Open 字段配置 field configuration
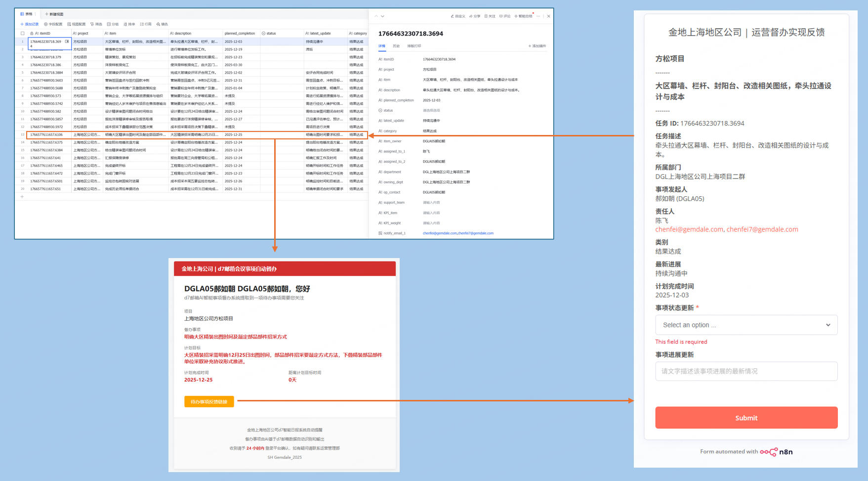 [x=53, y=24]
